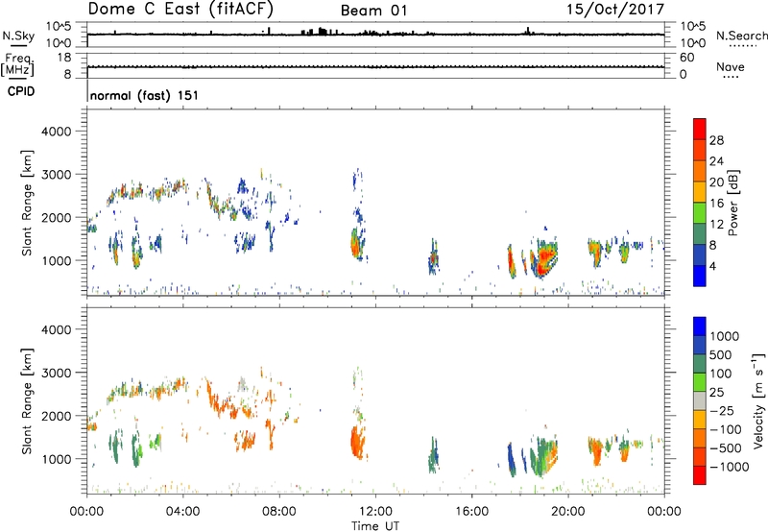768x532 pixels.
Task: Click power panel 'Slant Range [km]' label
Action: point(27,204)
